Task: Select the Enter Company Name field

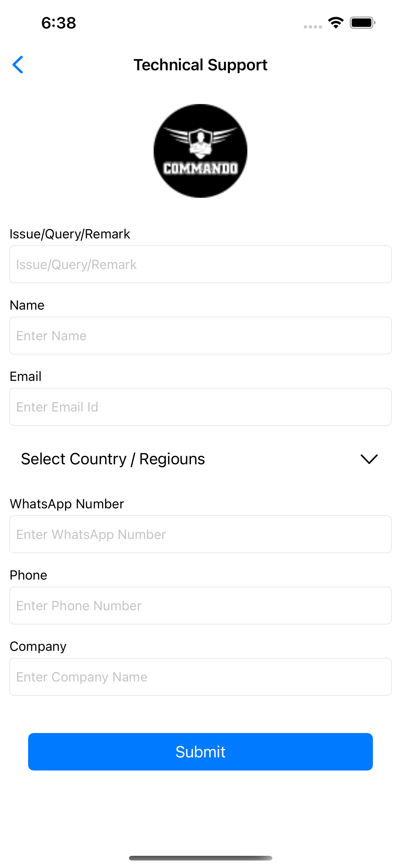Action: coord(200,676)
